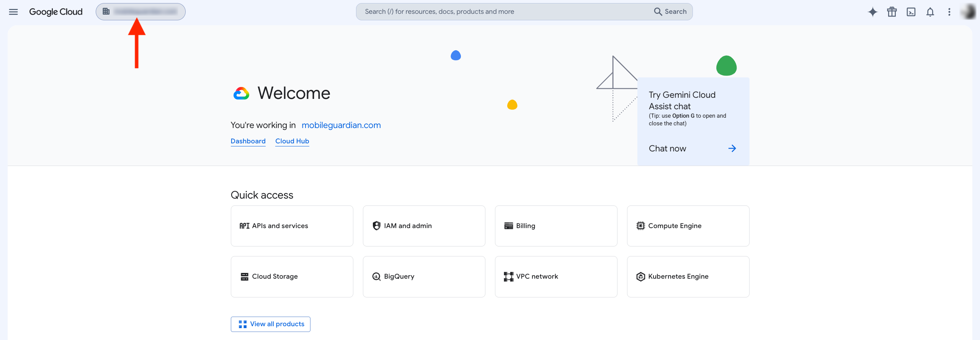Open Kubernetes Engine card

tap(688, 277)
